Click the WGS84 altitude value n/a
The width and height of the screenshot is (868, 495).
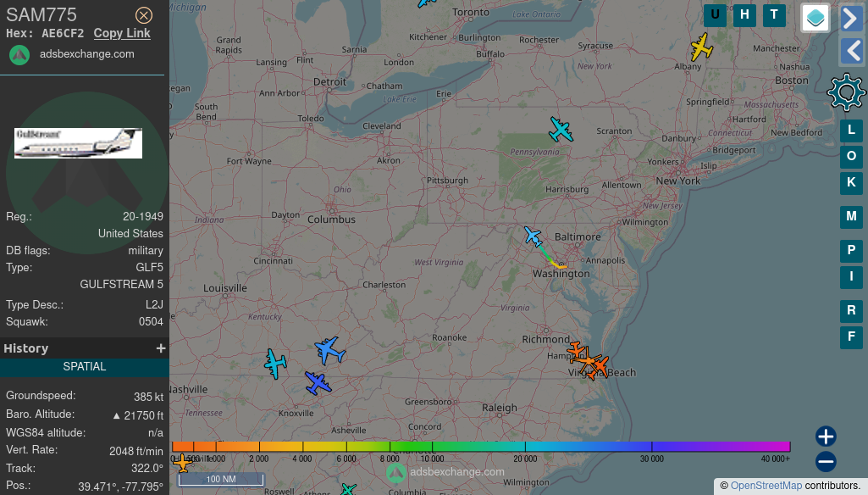tap(156, 433)
